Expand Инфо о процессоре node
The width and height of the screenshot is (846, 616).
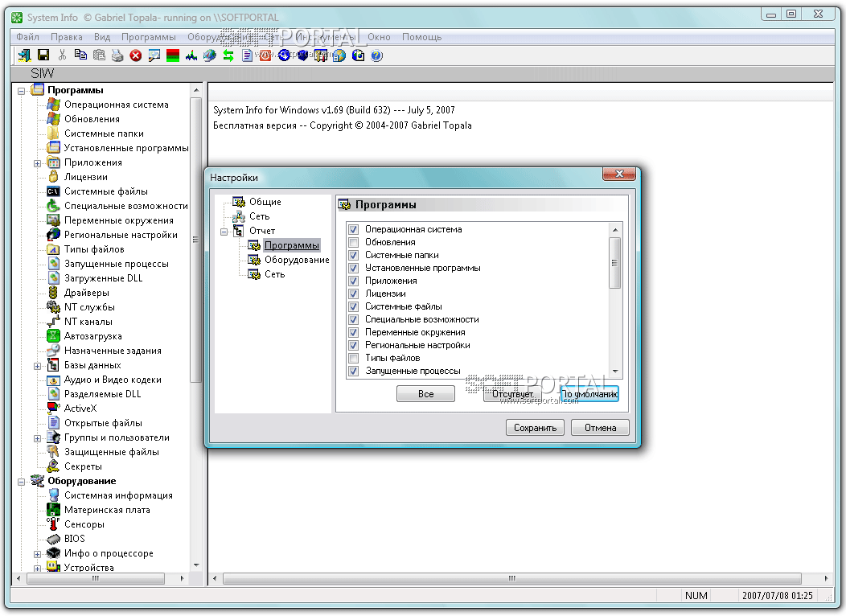37,554
